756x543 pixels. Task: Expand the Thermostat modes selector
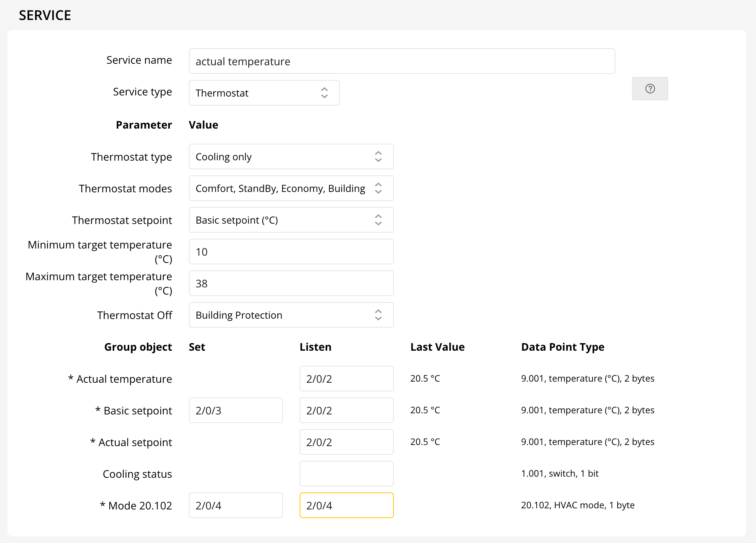click(291, 188)
